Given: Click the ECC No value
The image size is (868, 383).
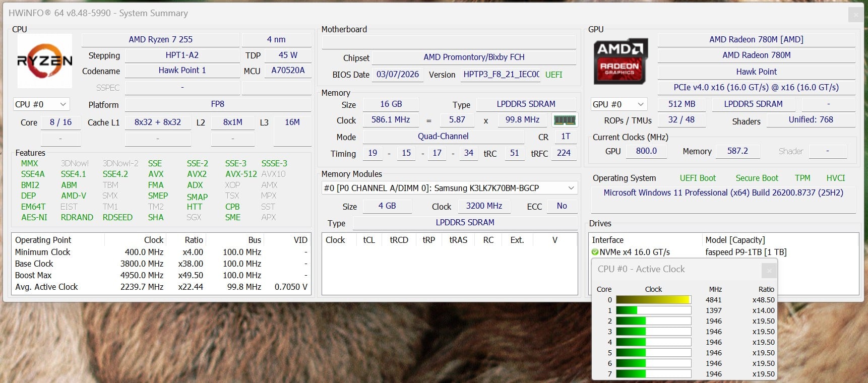Looking at the screenshot, I should [x=562, y=206].
